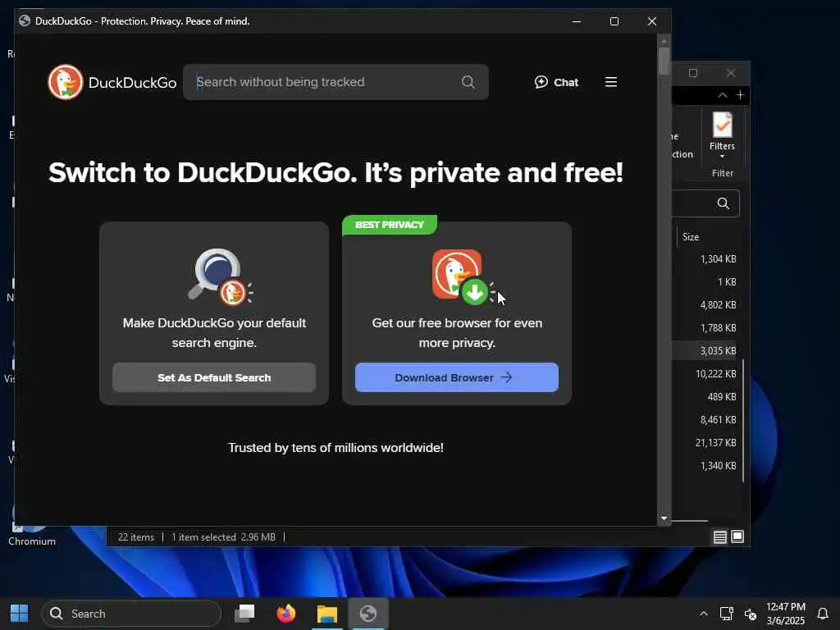Click the 1 item selected 2.96 MB status text
The image size is (840, 630).
(x=223, y=537)
